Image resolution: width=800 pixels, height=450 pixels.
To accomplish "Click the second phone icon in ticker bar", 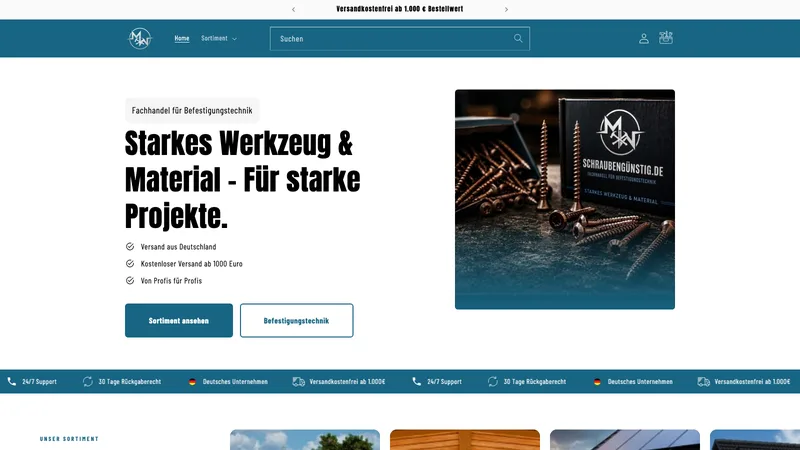I will coord(417,381).
